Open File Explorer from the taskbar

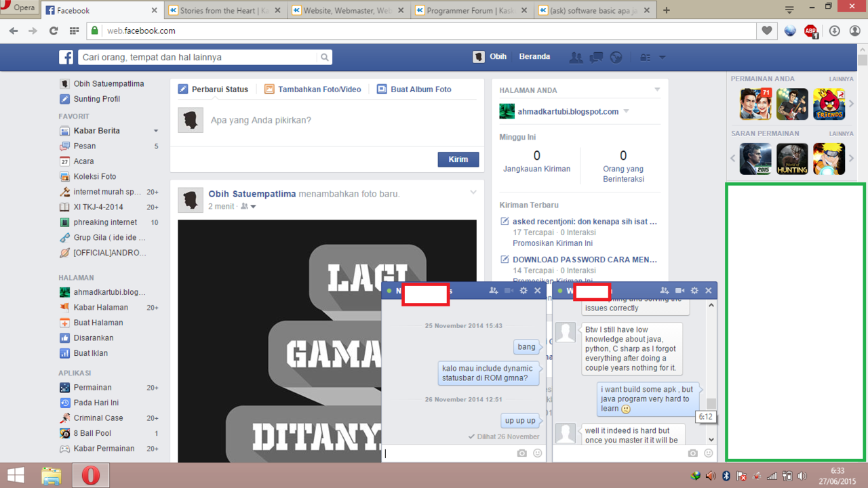point(52,475)
